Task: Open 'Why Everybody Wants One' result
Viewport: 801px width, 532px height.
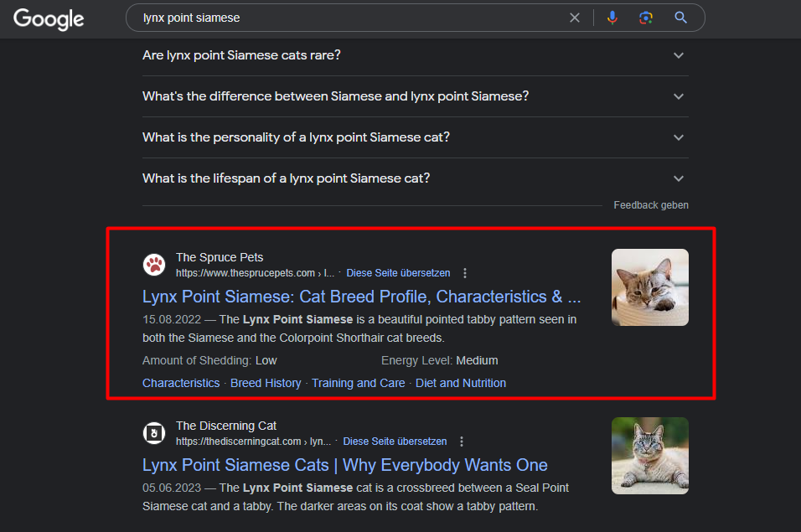Action: tap(345, 465)
